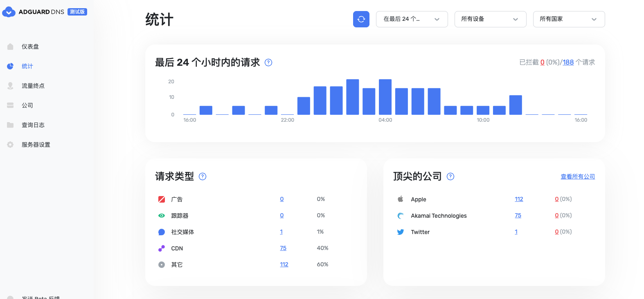Open the 查看所有公司 link
This screenshot has width=644, height=299.
coord(578,176)
